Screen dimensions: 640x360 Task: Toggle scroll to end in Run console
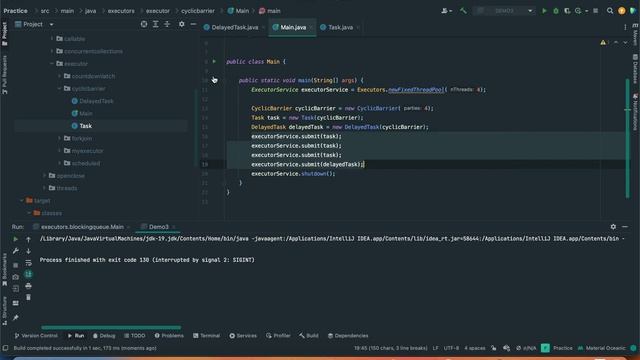pyautogui.click(x=28, y=274)
